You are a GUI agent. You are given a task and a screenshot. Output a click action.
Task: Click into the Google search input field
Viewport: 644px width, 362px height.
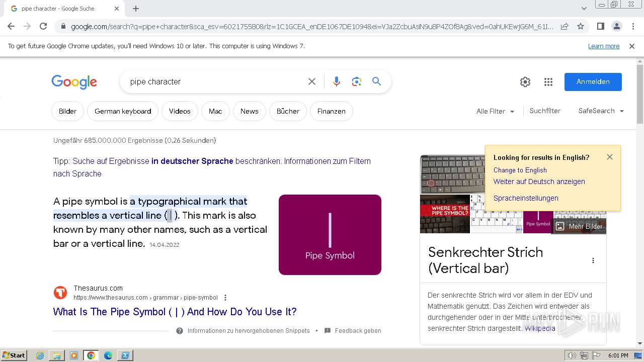(x=216, y=81)
